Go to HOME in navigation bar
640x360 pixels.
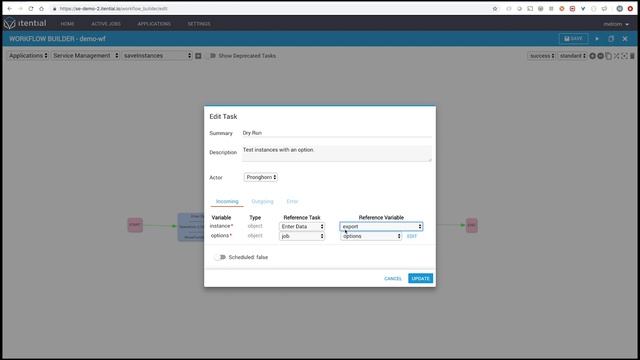67,24
